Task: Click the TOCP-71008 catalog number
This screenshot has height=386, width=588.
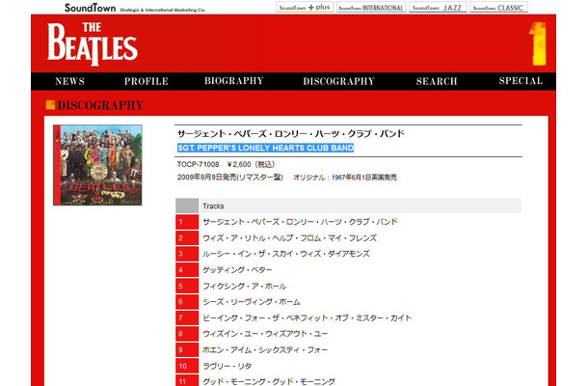Action: tap(198, 164)
